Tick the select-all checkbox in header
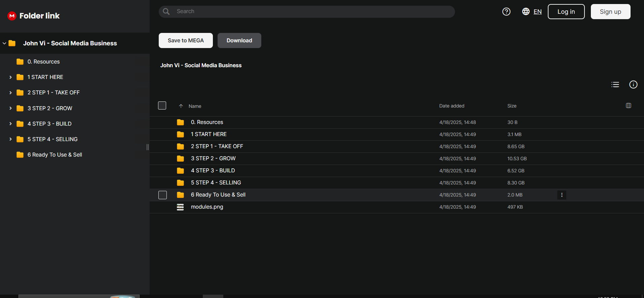Screen dimensions: 644x298 [162, 105]
